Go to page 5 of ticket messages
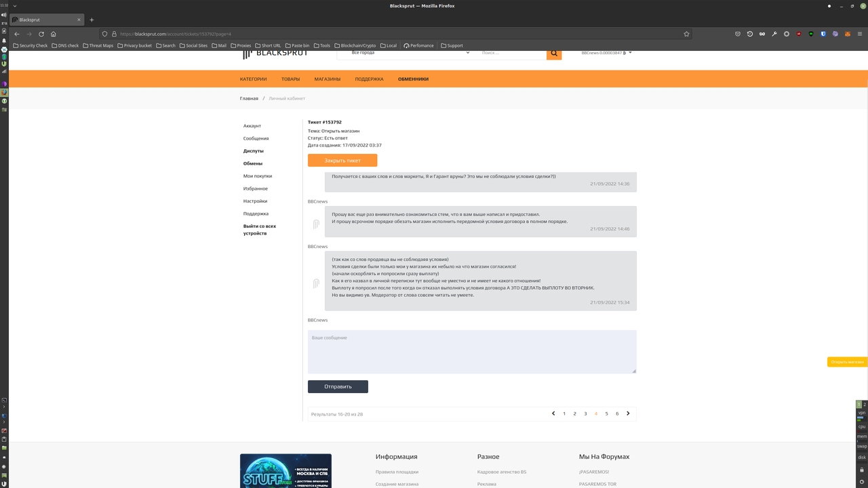The width and height of the screenshot is (868, 488). click(606, 413)
